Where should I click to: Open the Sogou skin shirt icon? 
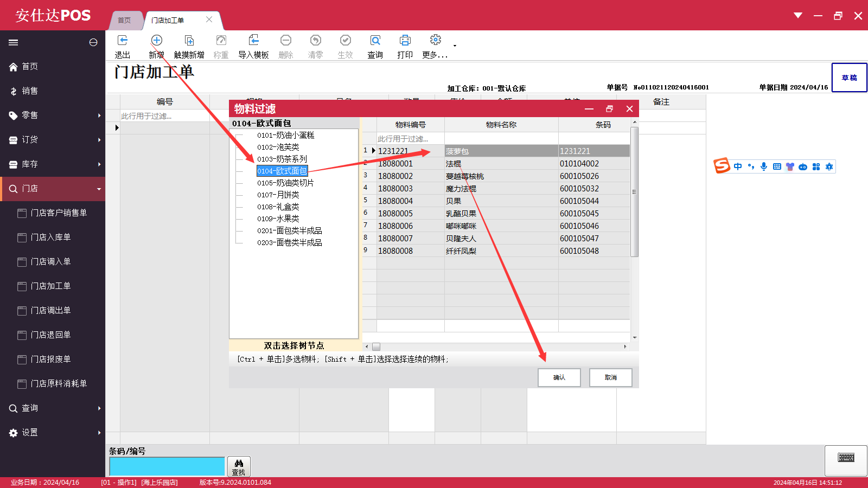tap(790, 166)
